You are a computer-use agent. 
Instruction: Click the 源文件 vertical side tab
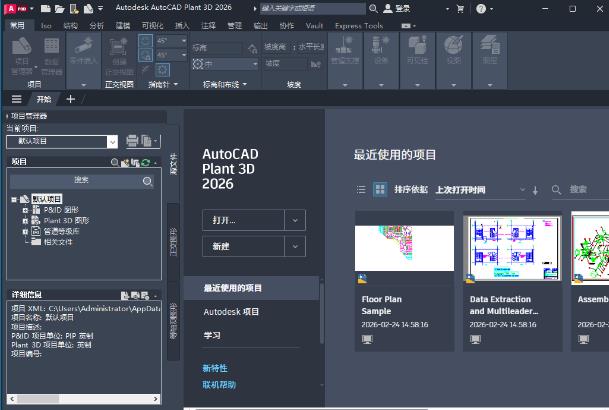tap(173, 163)
